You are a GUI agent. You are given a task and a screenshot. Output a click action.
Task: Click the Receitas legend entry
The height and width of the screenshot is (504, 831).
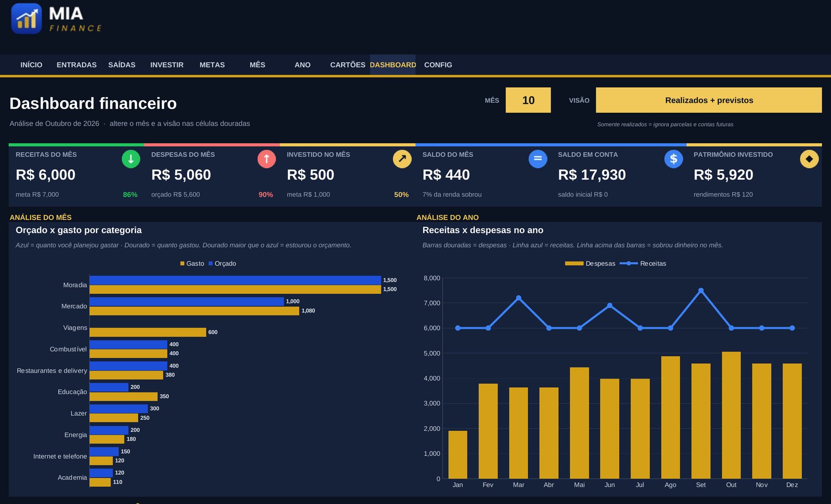click(643, 264)
